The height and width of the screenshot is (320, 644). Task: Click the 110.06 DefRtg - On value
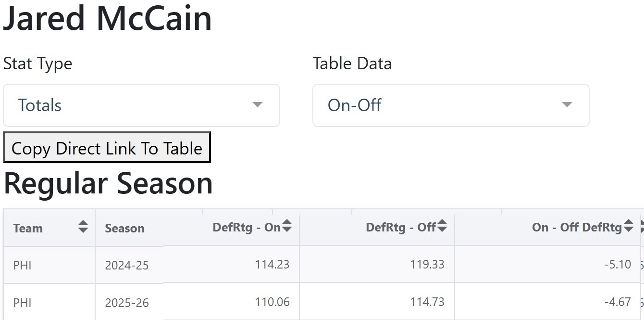[272, 302]
